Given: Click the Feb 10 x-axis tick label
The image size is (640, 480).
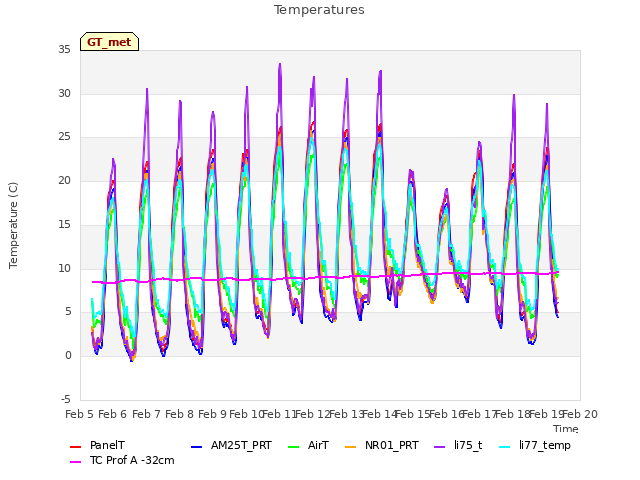Looking at the screenshot, I should (x=246, y=414).
